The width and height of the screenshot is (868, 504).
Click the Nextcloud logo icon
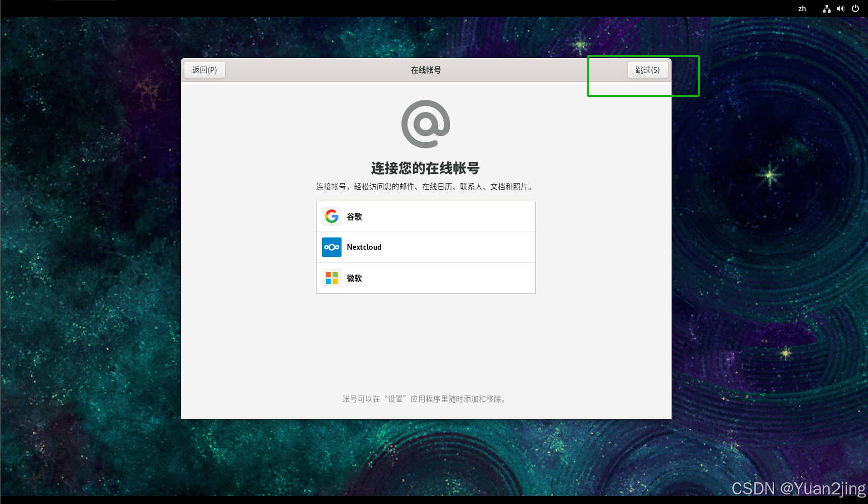(x=332, y=247)
